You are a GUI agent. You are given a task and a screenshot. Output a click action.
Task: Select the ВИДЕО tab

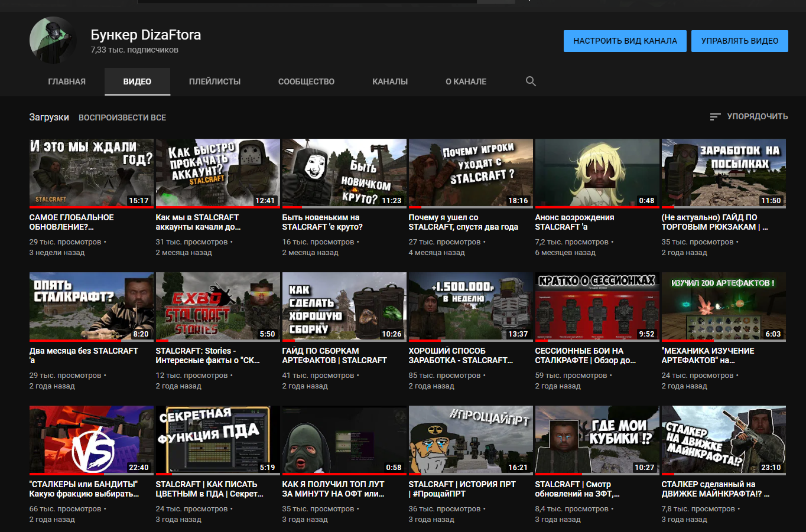pos(137,81)
